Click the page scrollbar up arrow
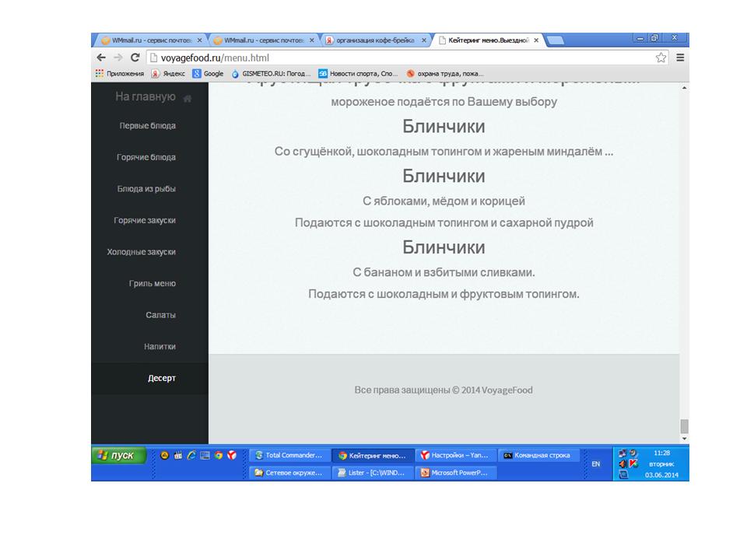 (684, 88)
